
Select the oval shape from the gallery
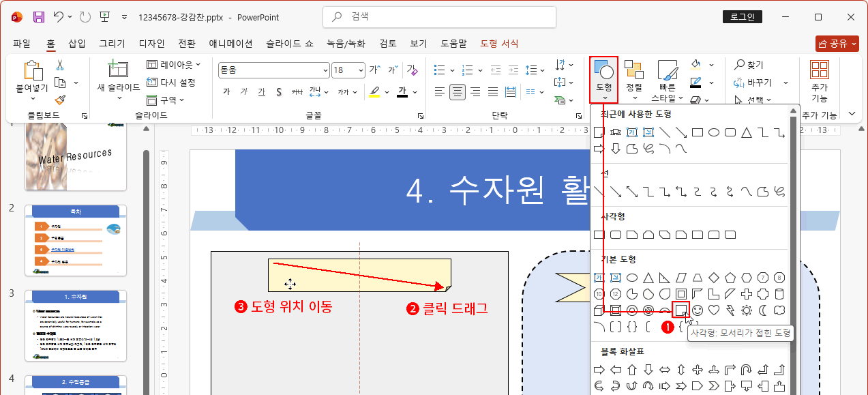point(633,277)
